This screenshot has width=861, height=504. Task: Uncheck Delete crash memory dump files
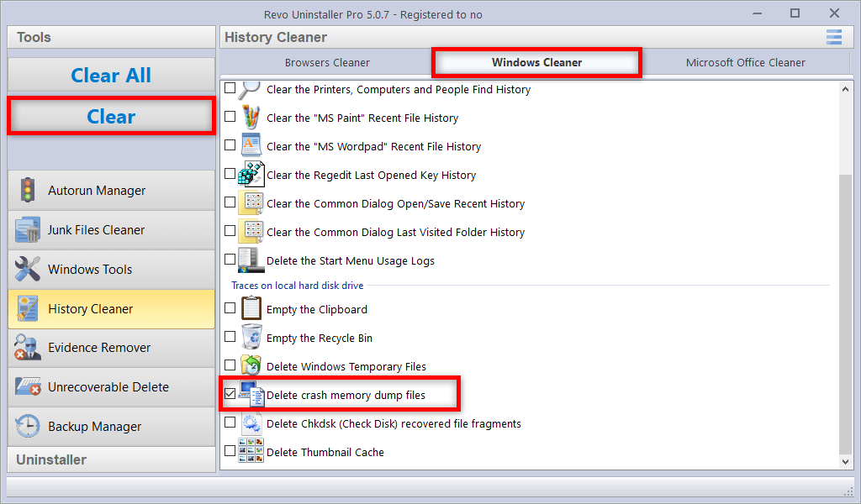click(x=230, y=393)
